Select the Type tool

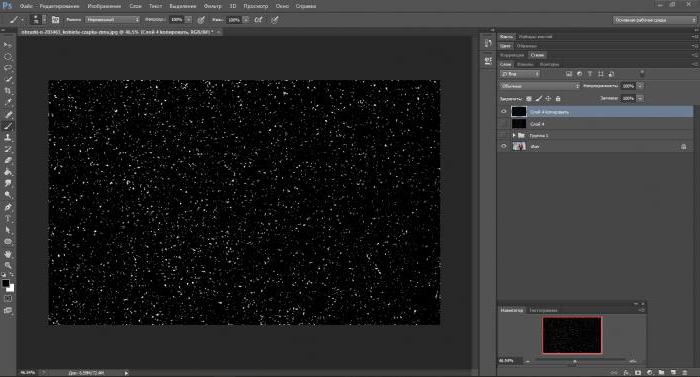coord(8,219)
